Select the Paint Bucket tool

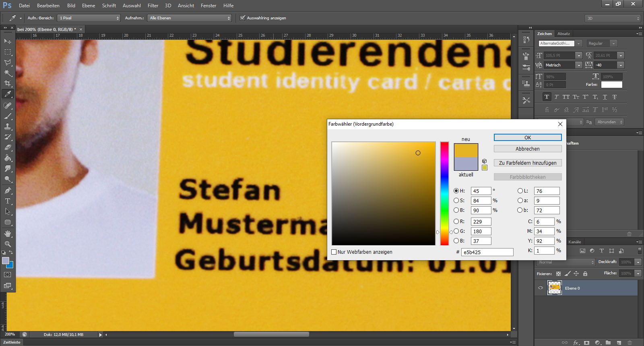click(8, 158)
